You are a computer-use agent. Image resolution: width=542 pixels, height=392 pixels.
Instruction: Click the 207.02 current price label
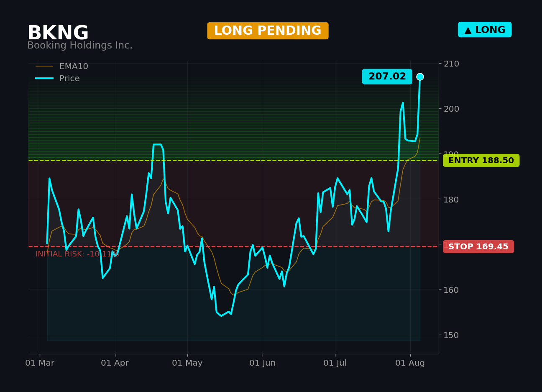coord(387,77)
